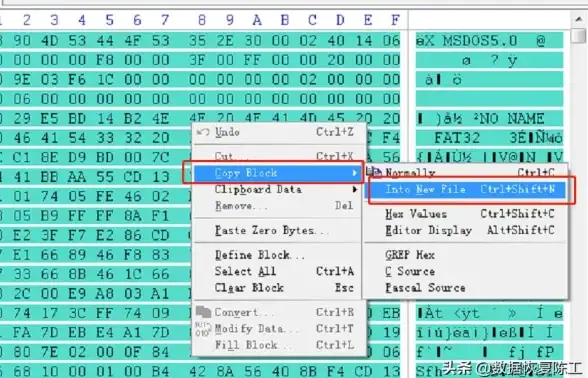The height and width of the screenshot is (378, 588).
Task: Click the Undo arrow icon
Action: 203,132
